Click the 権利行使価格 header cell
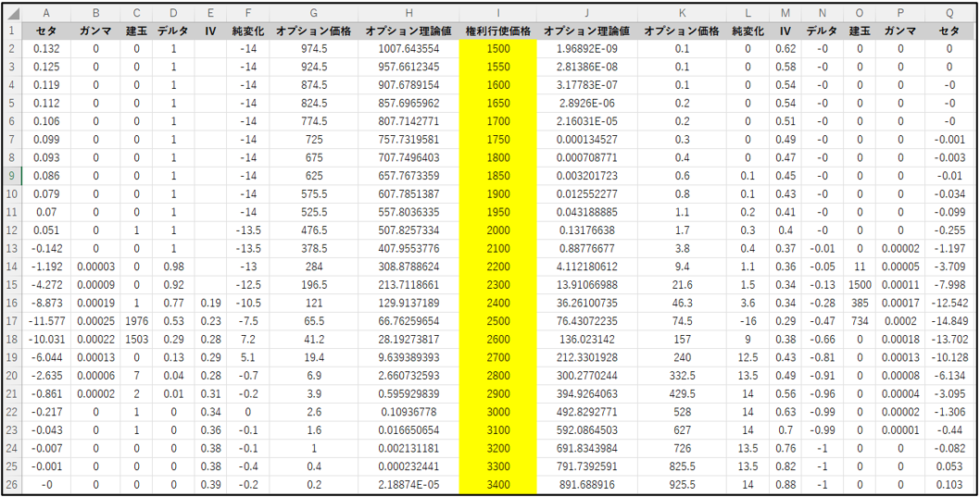This screenshot has height=497, width=980. click(497, 31)
